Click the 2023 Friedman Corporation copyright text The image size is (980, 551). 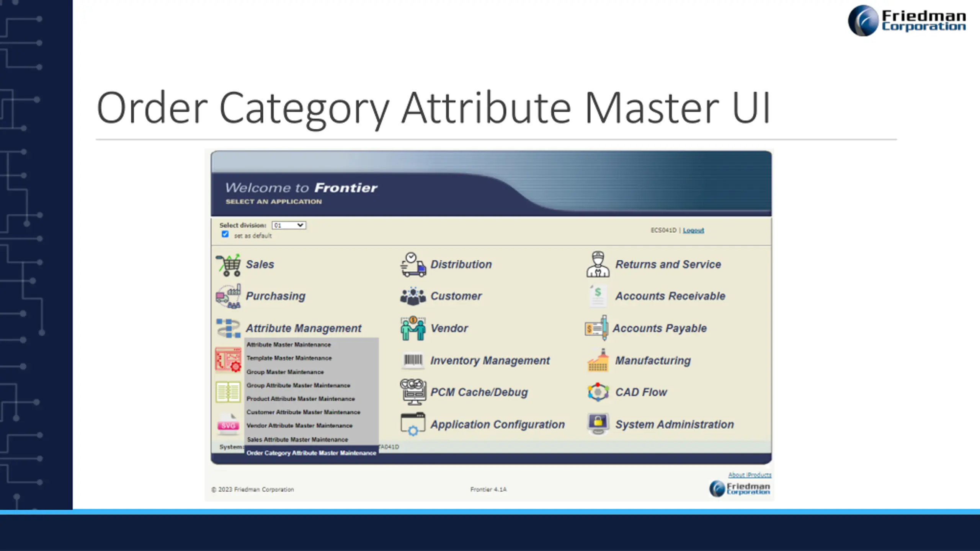(x=253, y=489)
